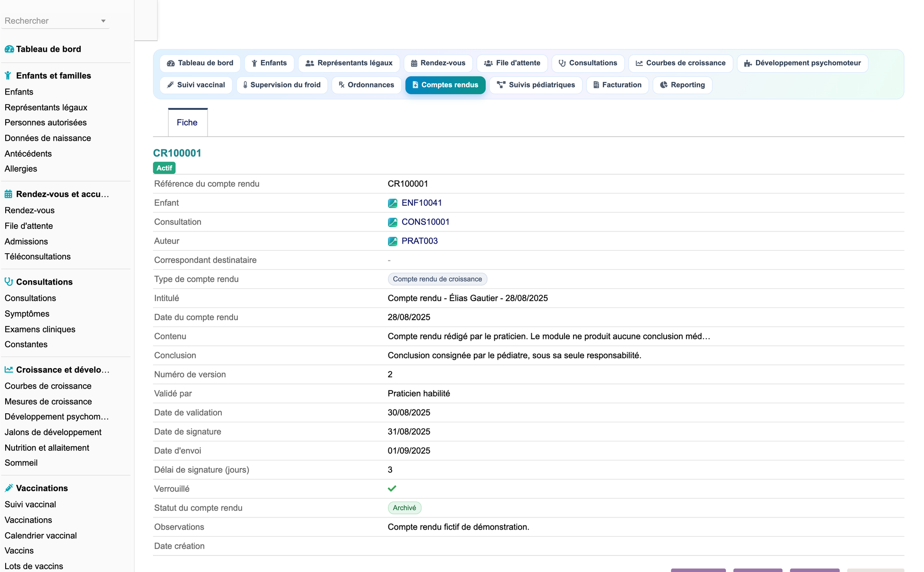Open the Consultations toolbar tab
Image resolution: width=924 pixels, height=572 pixels.
[x=588, y=63]
